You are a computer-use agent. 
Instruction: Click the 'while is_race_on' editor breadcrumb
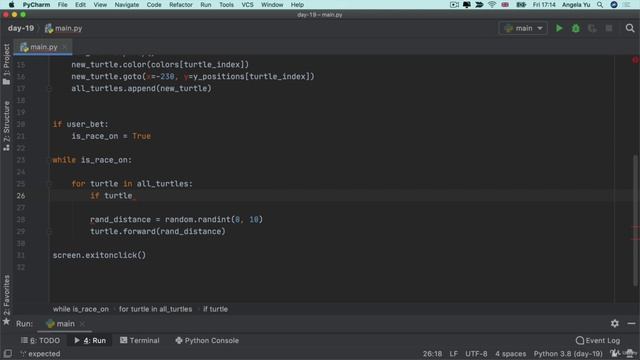click(81, 309)
